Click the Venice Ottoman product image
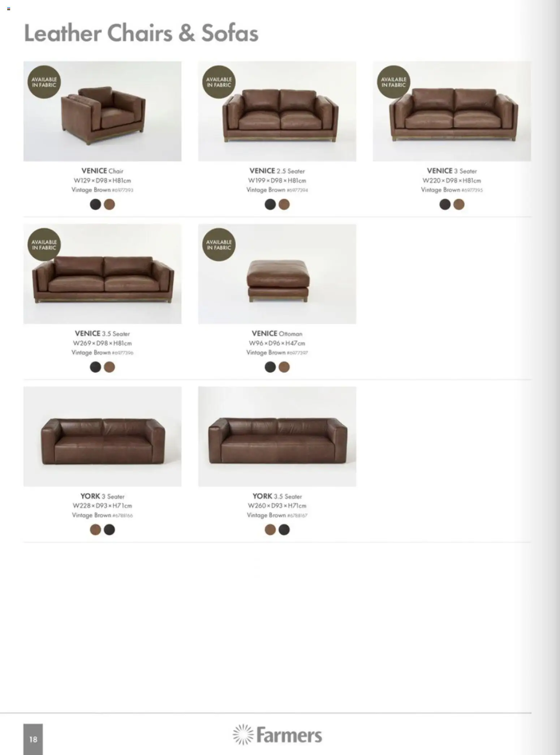This screenshot has height=755, width=560. [x=277, y=274]
